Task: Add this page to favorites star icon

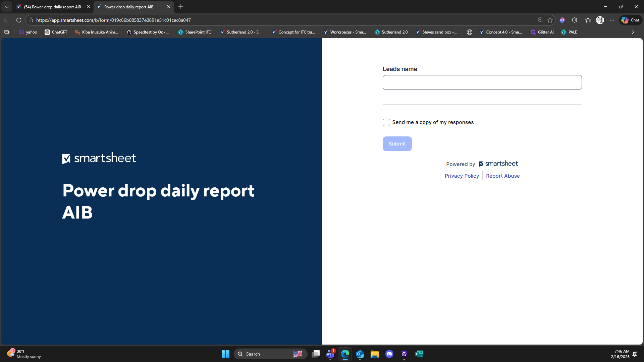Action: pyautogui.click(x=550, y=20)
